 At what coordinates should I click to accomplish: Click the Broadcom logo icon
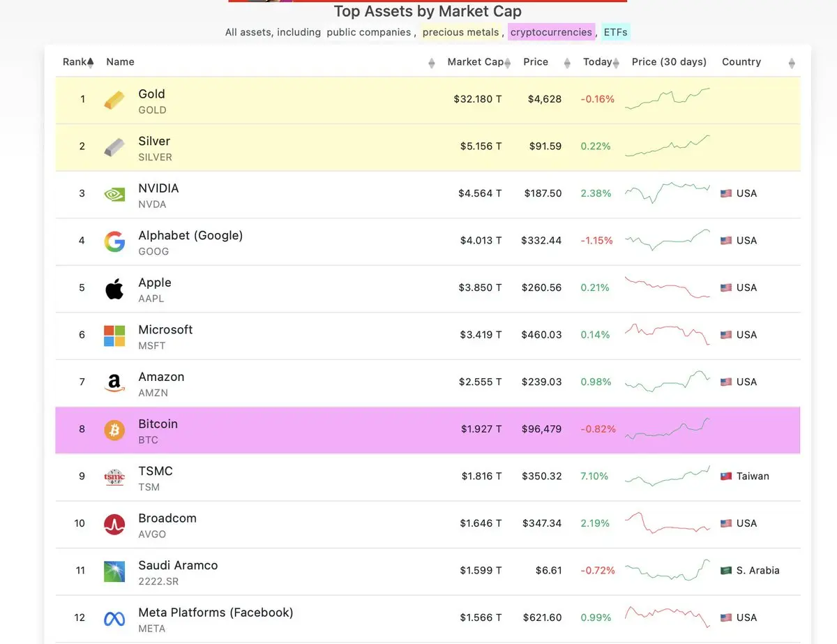[114, 524]
